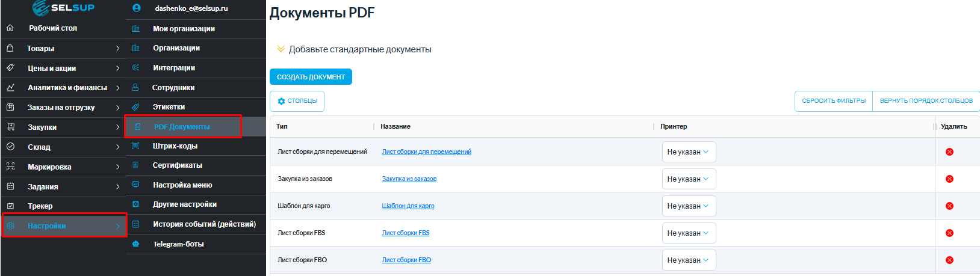
Task: Click the Штрих-коды barcode icon
Action: tap(136, 146)
